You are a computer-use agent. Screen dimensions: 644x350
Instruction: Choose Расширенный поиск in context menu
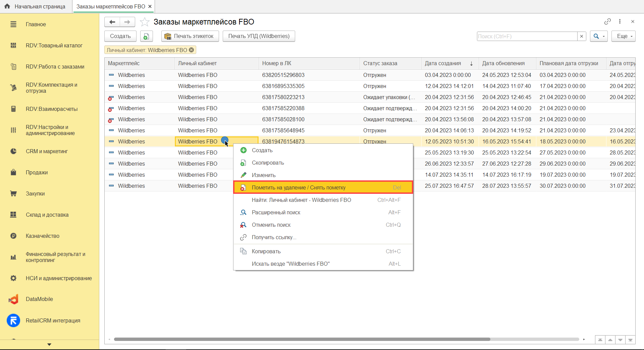(276, 213)
